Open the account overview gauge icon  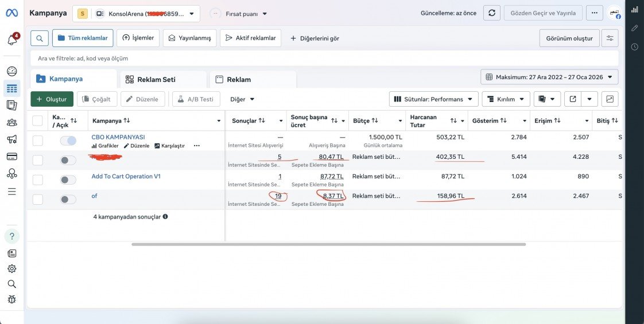click(12, 71)
